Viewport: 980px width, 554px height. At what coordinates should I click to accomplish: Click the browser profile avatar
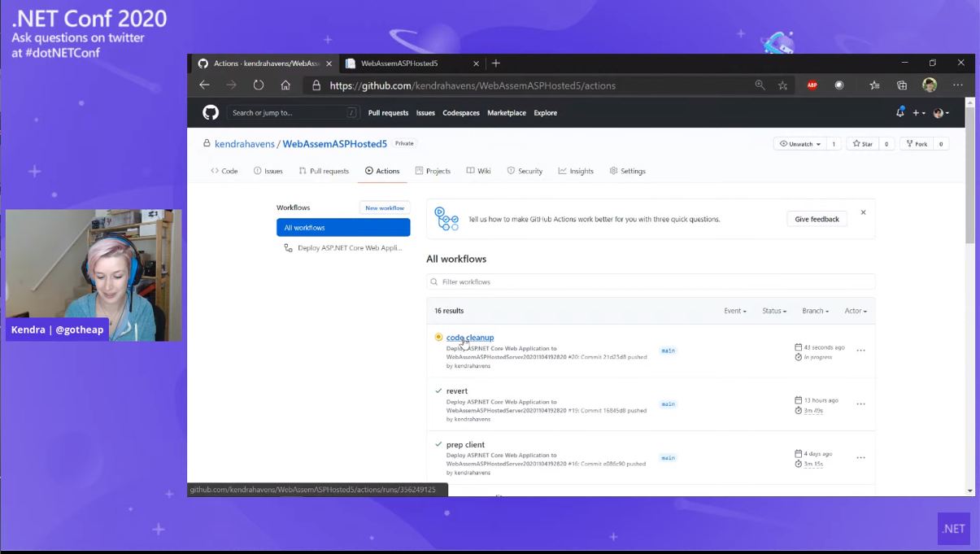coord(930,85)
